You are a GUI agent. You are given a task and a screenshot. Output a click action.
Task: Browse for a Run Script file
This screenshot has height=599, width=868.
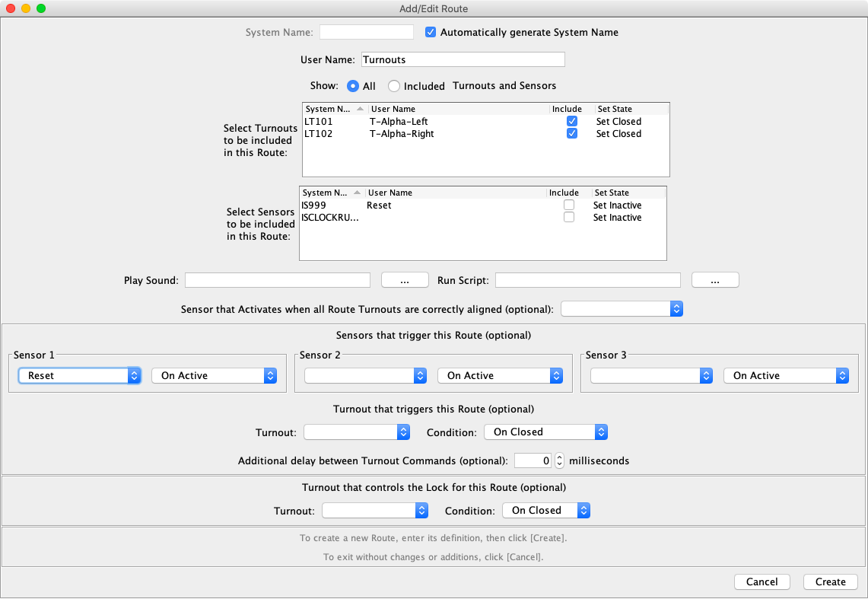point(715,281)
